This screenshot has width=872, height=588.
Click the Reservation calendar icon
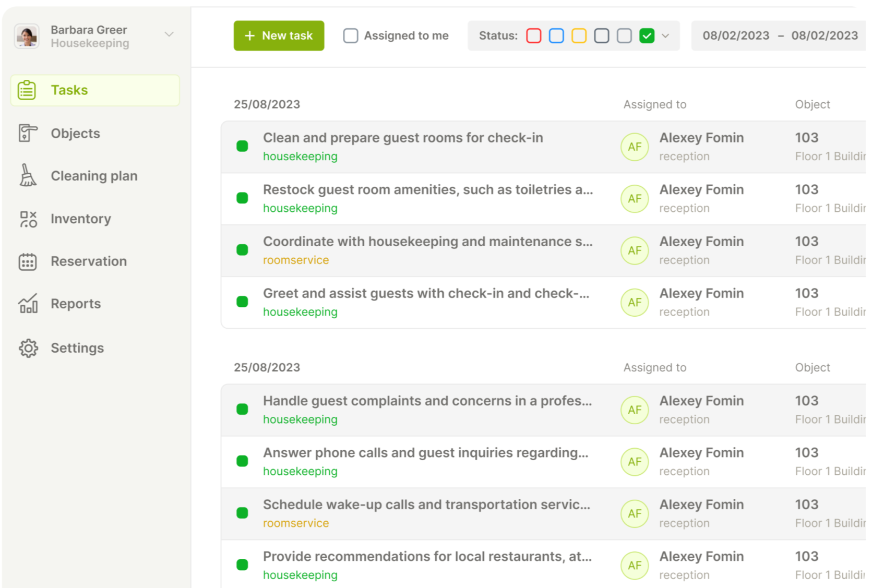(x=28, y=261)
